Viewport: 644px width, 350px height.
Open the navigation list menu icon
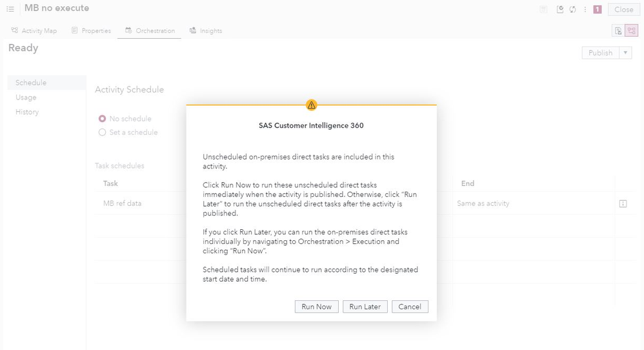10,8
